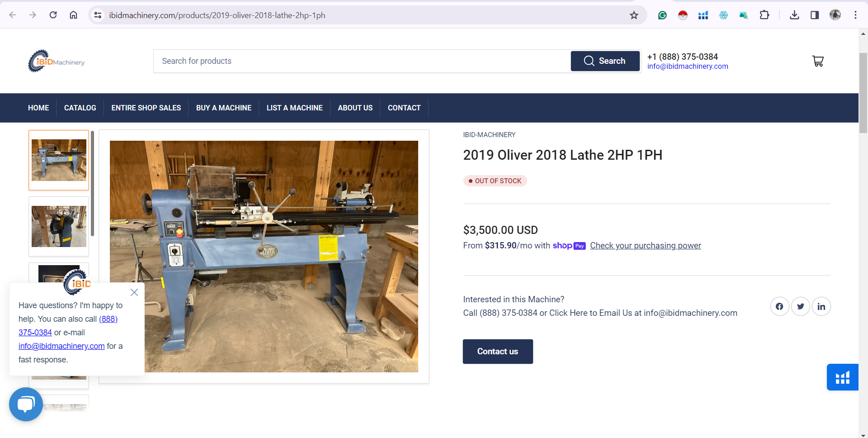The width and height of the screenshot is (868, 438).
Task: Go back using browser back arrow
Action: click(x=13, y=15)
